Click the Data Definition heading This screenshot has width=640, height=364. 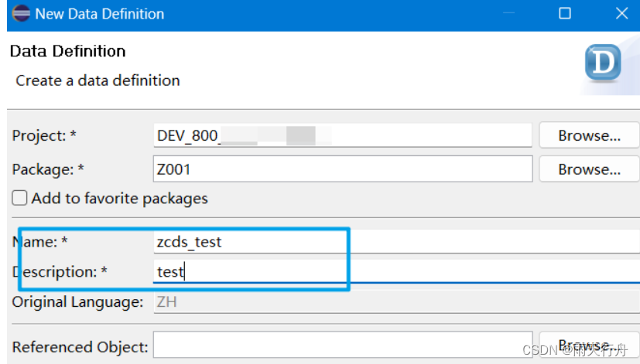(x=67, y=52)
